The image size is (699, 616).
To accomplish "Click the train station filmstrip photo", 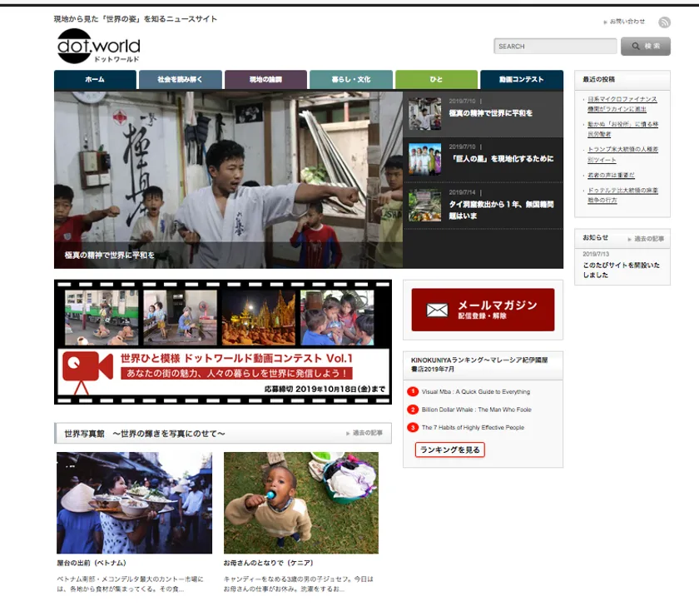I will coord(102,318).
